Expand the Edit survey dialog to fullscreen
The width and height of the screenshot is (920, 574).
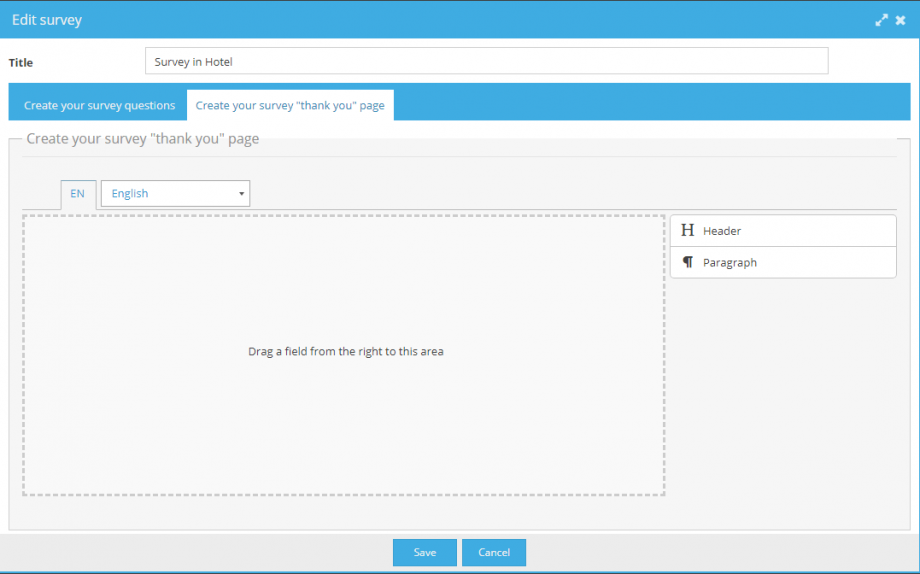point(881,21)
